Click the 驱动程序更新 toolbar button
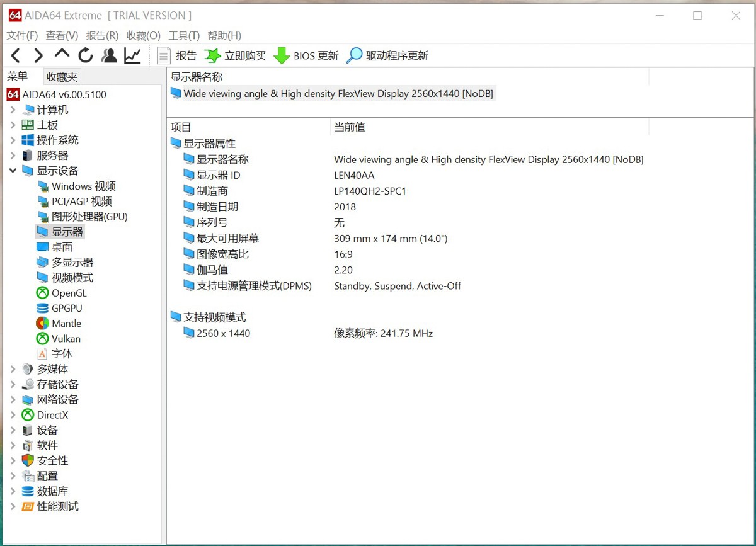This screenshot has height=546, width=756. click(x=387, y=55)
